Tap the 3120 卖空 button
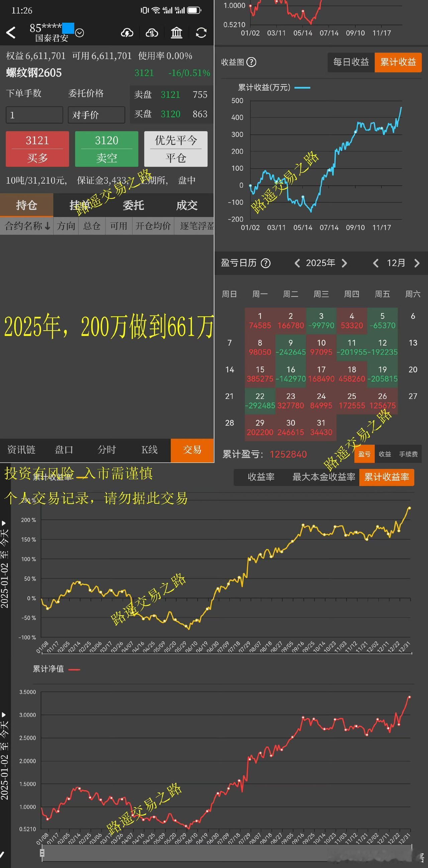This screenshot has width=428, height=868. pos(106,149)
